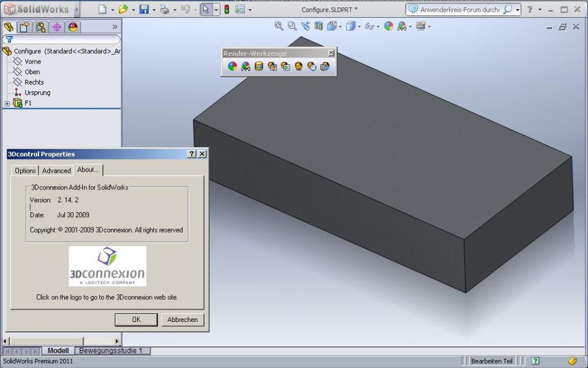
Task: Confirm dialog with OK button
Action: point(136,320)
